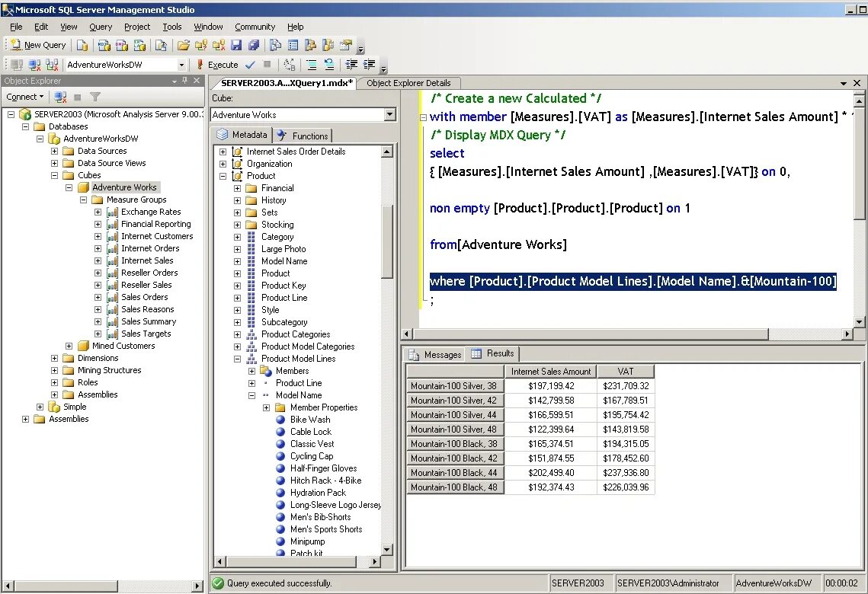Collapse the Model Name level node
The height and width of the screenshot is (594, 868).
coord(251,395)
